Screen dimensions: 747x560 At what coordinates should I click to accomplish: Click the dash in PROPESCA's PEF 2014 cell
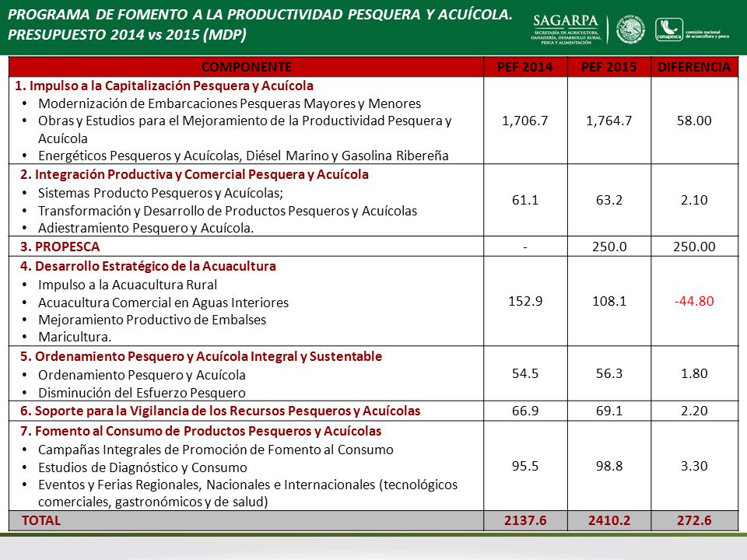coord(525,247)
